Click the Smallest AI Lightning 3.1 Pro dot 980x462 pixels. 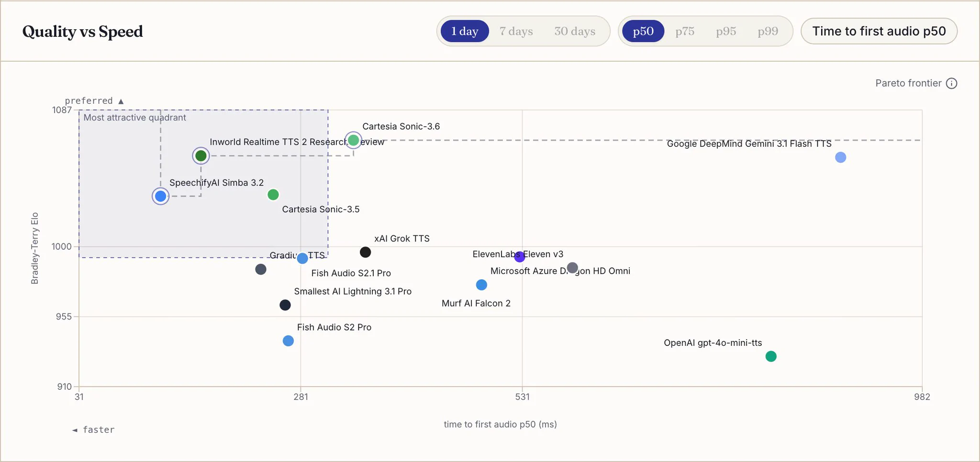click(285, 305)
